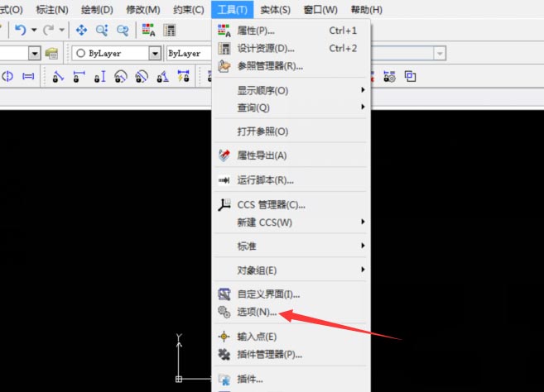Expand the 显示顺序(O) submenu
Image resolution: width=544 pixels, height=392 pixels.
click(291, 90)
